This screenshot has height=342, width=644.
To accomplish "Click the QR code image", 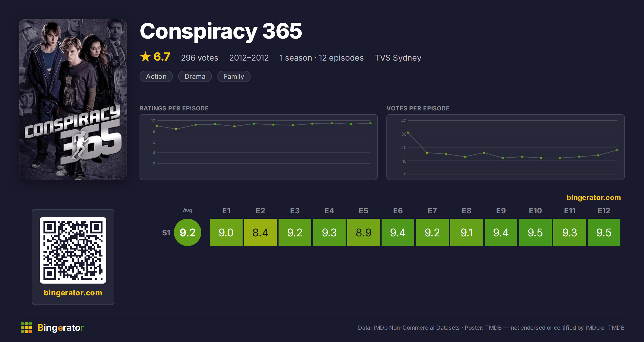I will click(x=73, y=250).
